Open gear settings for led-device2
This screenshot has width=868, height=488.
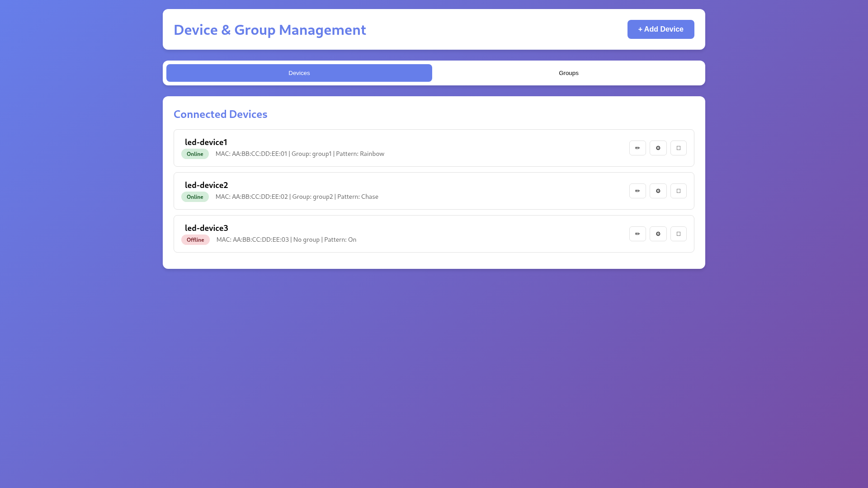658,191
